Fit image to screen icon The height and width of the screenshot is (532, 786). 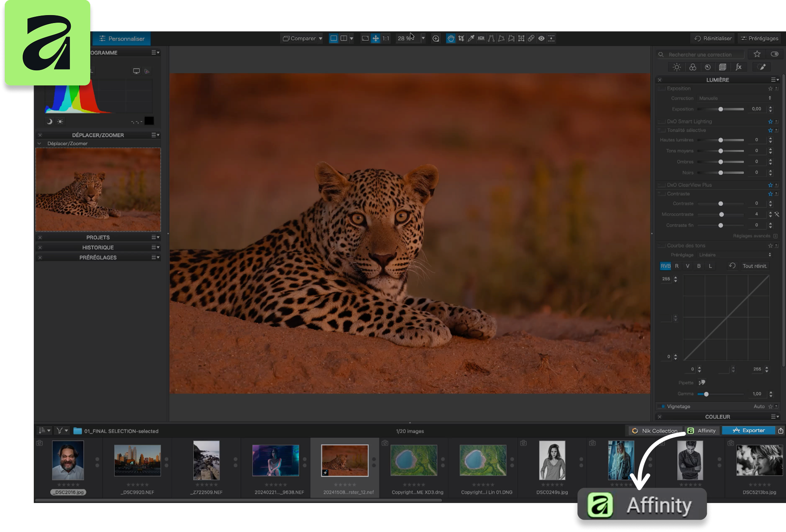click(365, 39)
